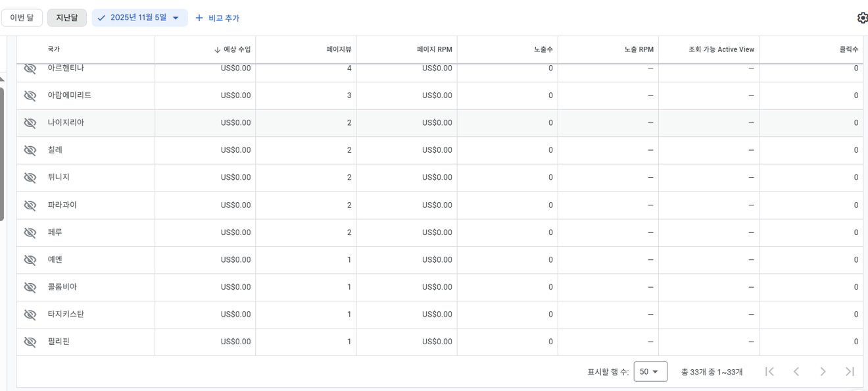Screen dimensions: 868x391
Task: Sort by 페이지뷰 column header
Action: (x=339, y=49)
